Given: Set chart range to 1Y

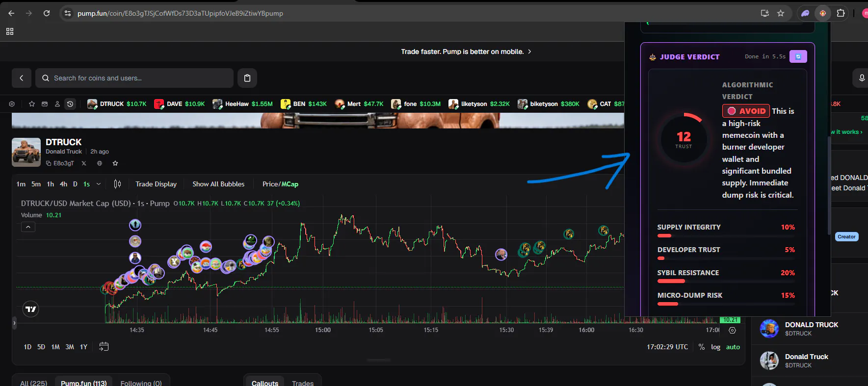Looking at the screenshot, I should point(84,347).
